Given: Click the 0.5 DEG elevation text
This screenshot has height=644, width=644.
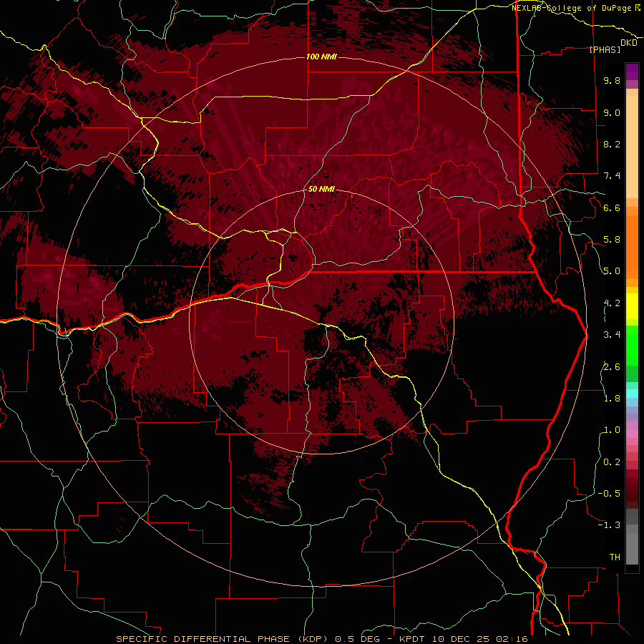Looking at the screenshot, I should pyautogui.click(x=357, y=639).
